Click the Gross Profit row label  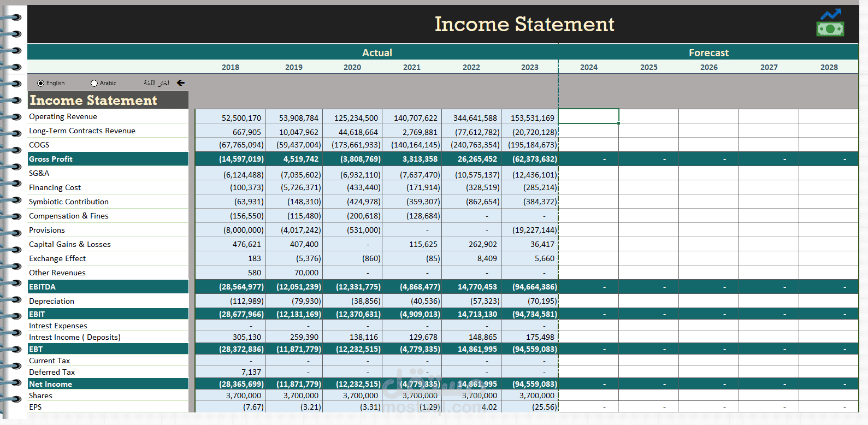[x=51, y=159]
